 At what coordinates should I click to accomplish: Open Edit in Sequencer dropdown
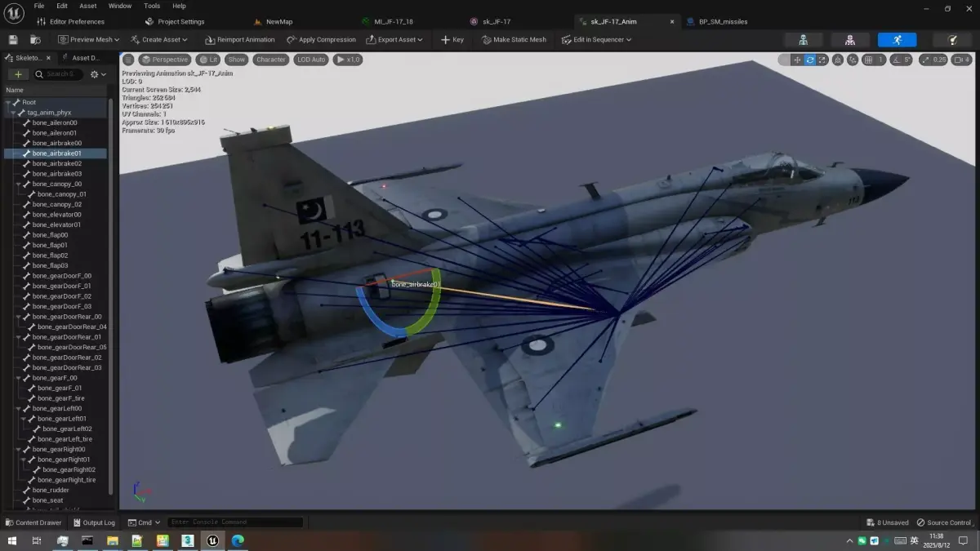tap(597, 39)
